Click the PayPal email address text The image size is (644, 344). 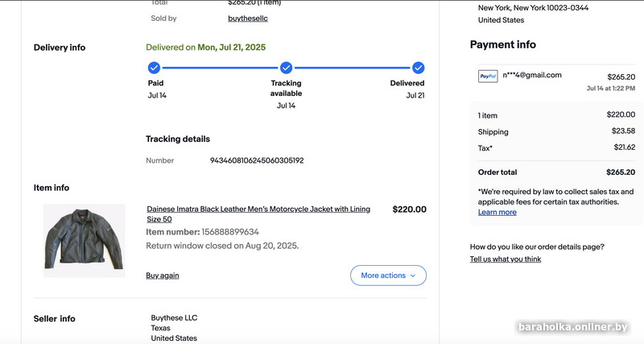tap(532, 75)
